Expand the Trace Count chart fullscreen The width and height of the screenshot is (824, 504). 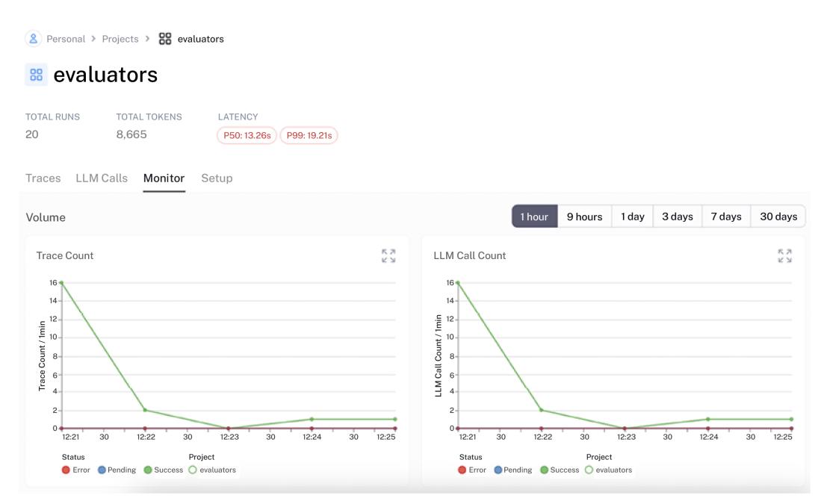(x=388, y=256)
